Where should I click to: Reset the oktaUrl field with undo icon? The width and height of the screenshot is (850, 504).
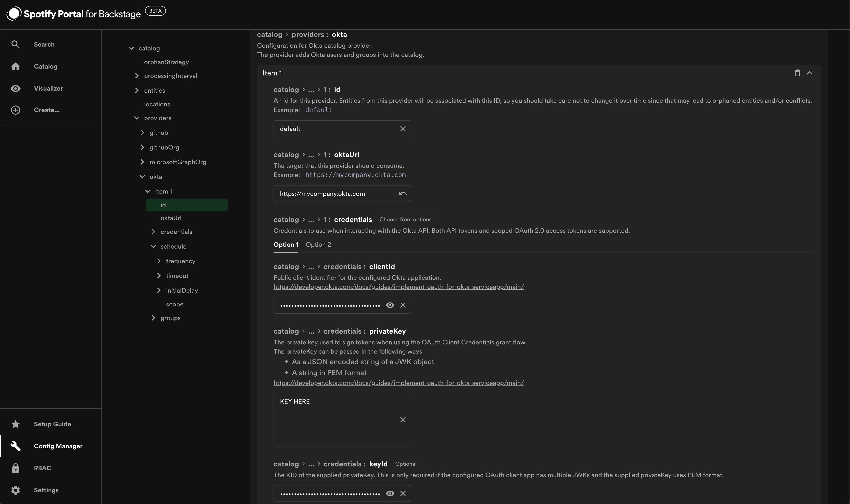(403, 194)
